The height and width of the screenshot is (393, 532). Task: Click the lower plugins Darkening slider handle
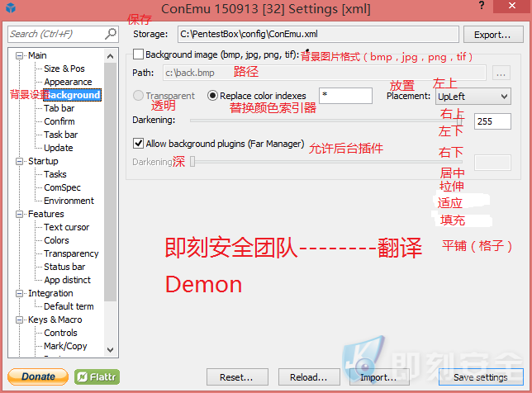[x=192, y=162]
